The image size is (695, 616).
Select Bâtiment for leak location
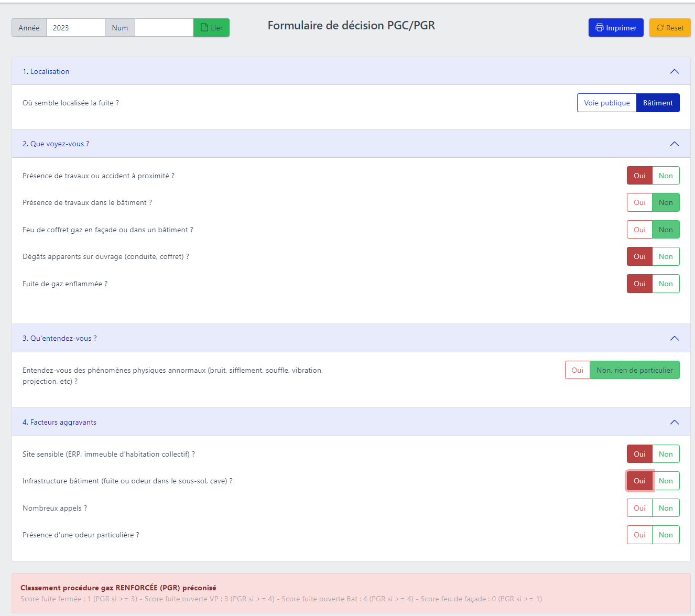pos(658,103)
